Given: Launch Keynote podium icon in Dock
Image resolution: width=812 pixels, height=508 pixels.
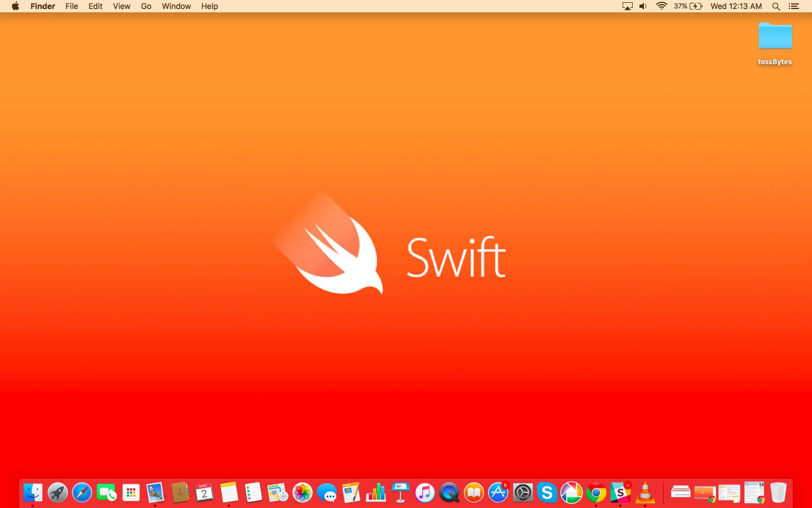Looking at the screenshot, I should (400, 493).
